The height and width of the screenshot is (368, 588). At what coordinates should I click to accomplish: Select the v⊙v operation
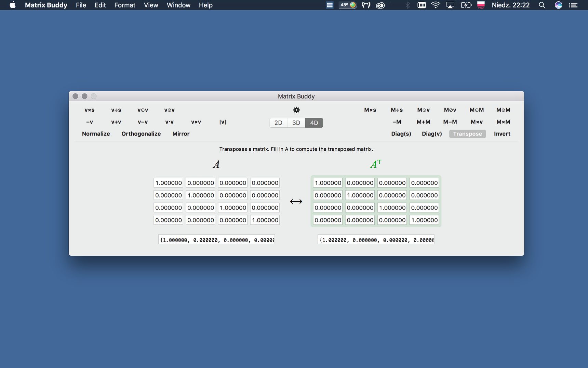143,110
